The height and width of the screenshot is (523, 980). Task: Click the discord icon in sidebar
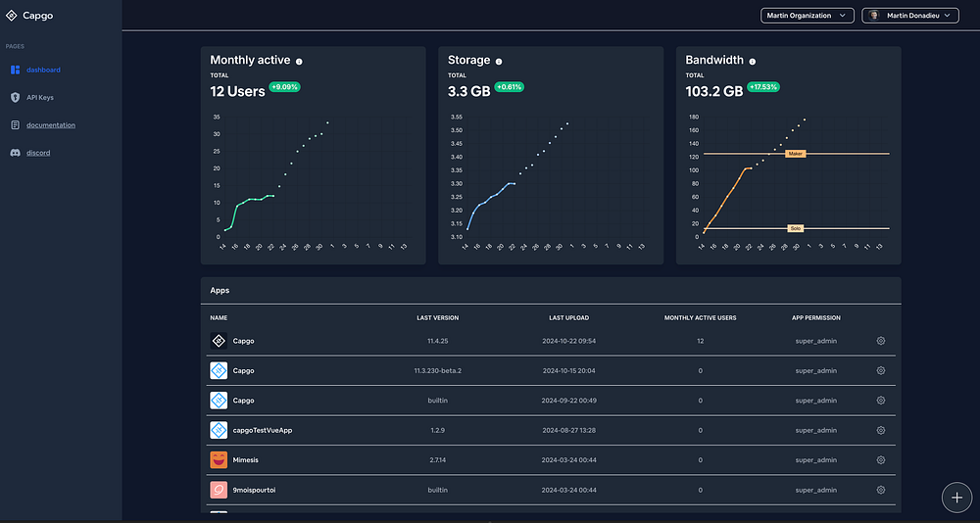[x=16, y=153]
